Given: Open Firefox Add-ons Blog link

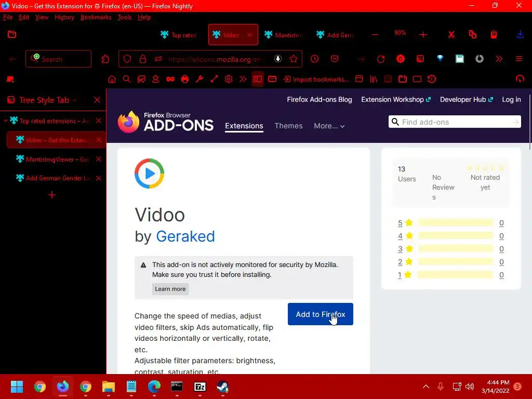Looking at the screenshot, I should pos(320,100).
